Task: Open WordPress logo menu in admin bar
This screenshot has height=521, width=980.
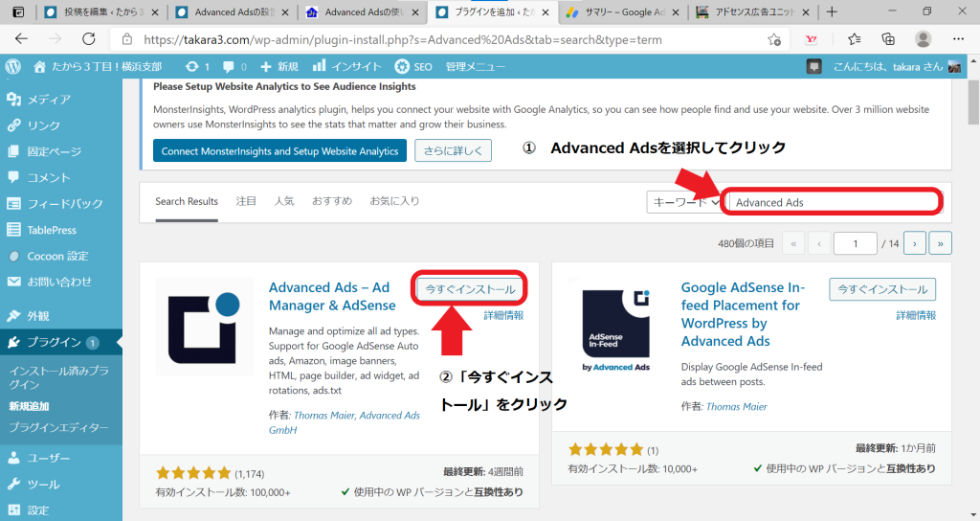Action: [x=13, y=66]
